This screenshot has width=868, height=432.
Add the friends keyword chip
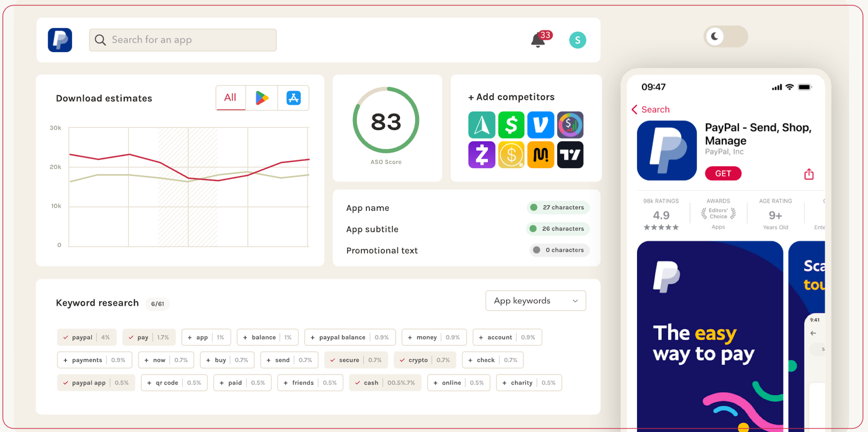click(310, 383)
